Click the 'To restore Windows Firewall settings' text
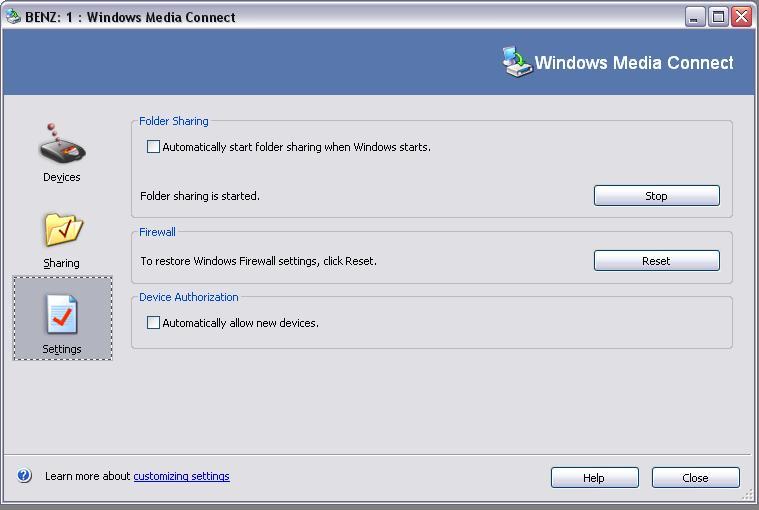 pyautogui.click(x=258, y=261)
